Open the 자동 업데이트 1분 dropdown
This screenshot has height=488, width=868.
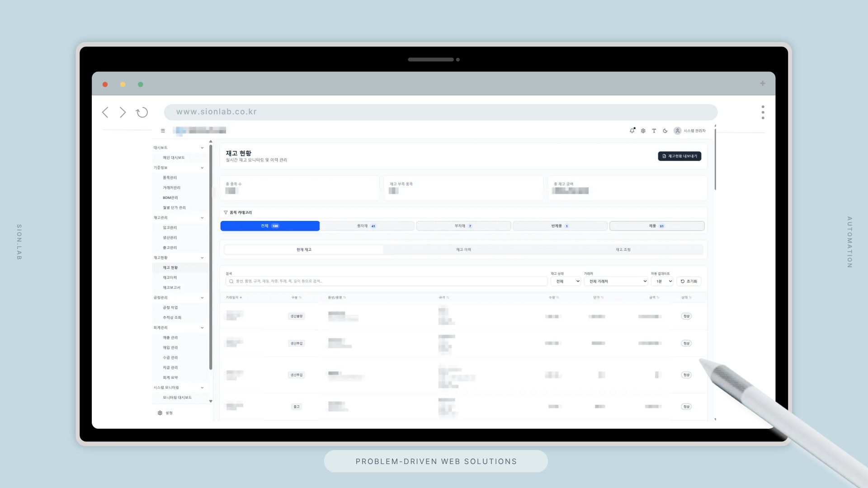click(x=662, y=282)
